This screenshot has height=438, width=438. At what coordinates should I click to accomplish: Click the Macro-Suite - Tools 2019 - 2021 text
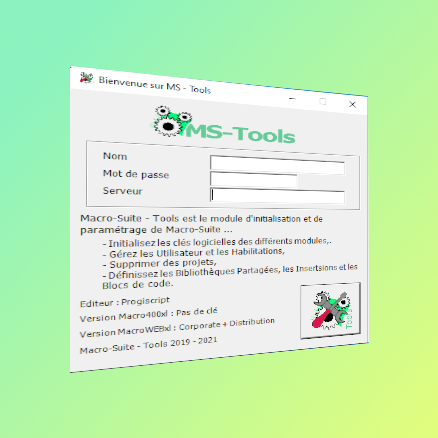tap(148, 345)
